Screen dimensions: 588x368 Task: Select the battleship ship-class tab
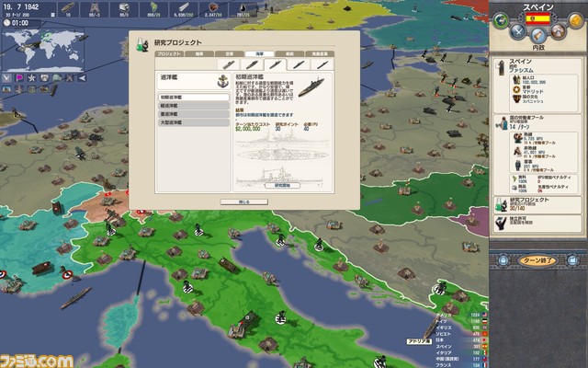252,64
